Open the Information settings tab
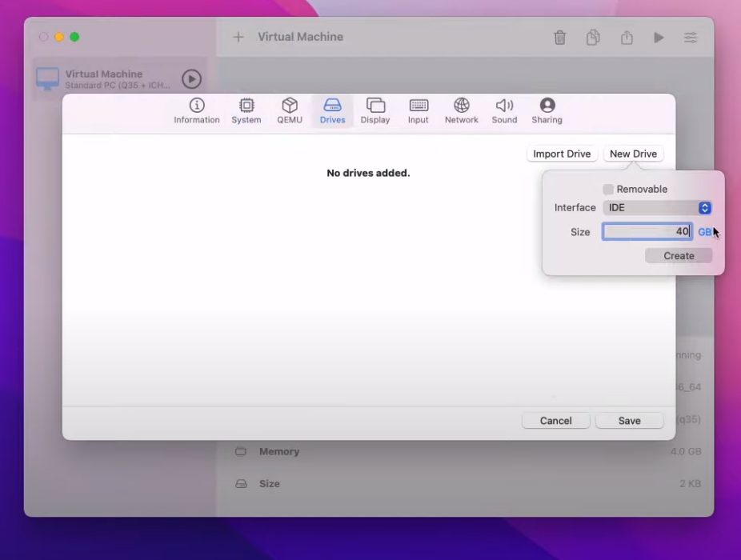This screenshot has height=560, width=741. 197,111
